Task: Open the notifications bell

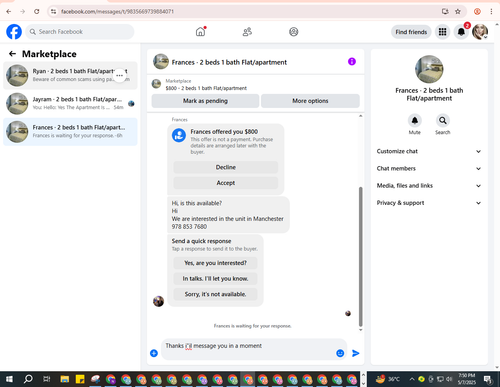Action: click(x=461, y=32)
